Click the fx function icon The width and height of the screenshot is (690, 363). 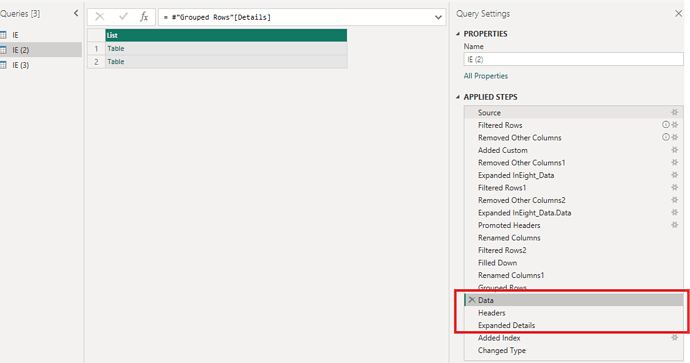[x=144, y=17]
